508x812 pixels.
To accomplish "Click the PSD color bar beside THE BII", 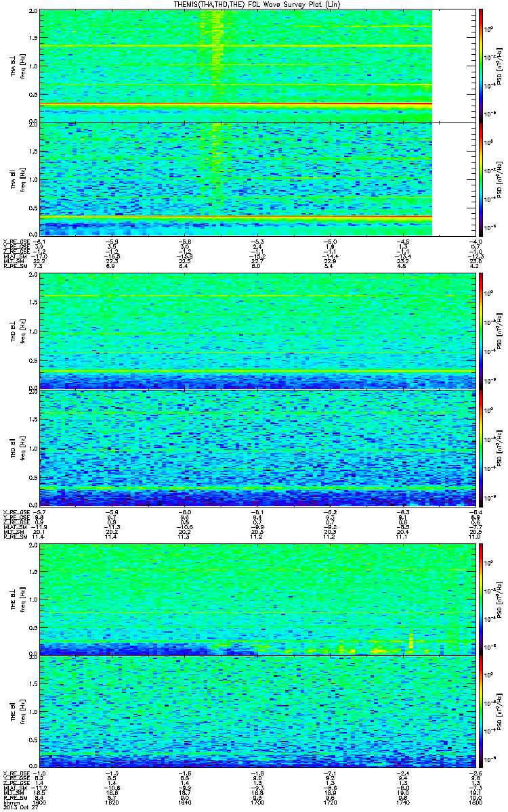I will point(481,710).
